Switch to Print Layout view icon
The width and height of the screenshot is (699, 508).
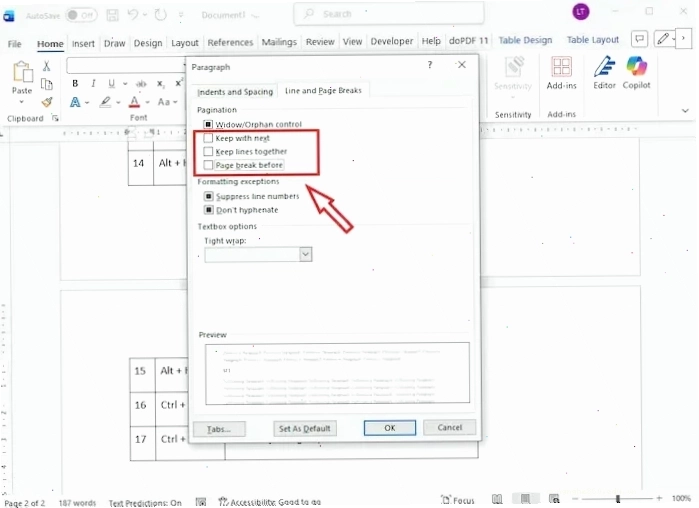tap(526, 499)
